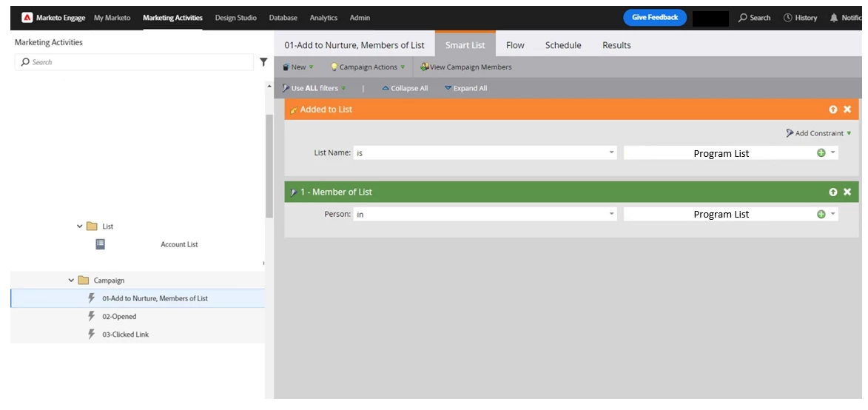Image resolution: width=868 pixels, height=410 pixels.
Task: Open the filter funnel icon beside search
Action: (264, 62)
